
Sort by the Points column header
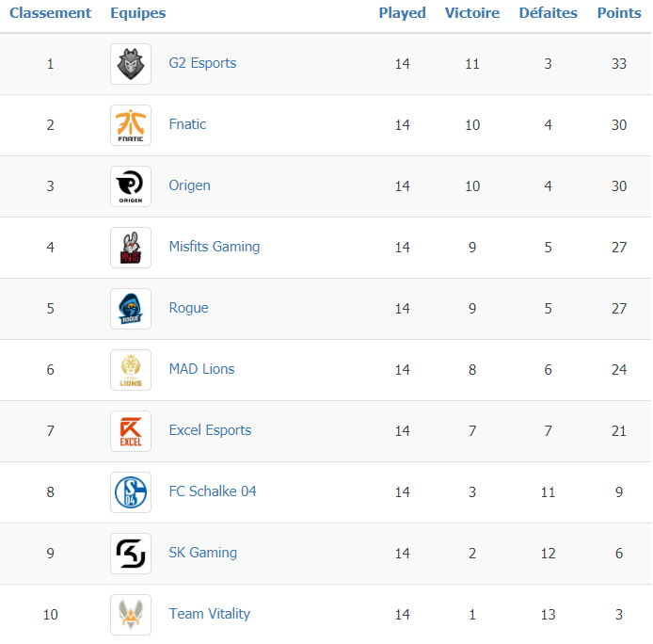coord(619,13)
